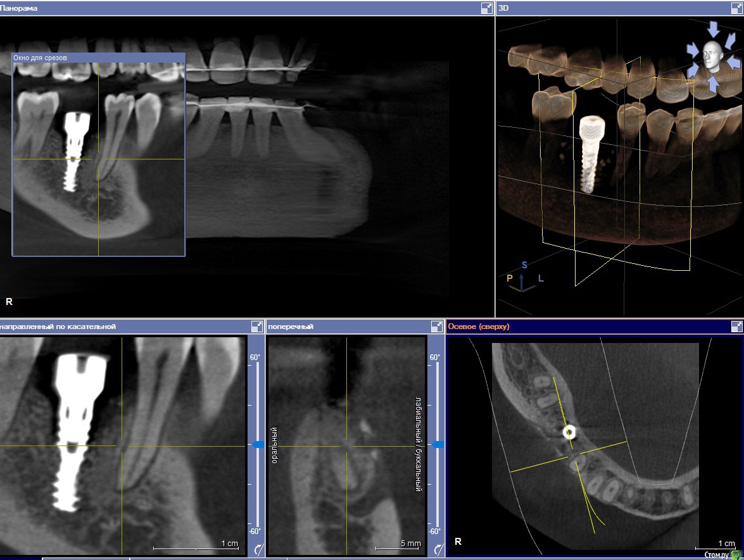Maximize the поперечный slice panel
This screenshot has height=560, width=744.
pos(437,327)
